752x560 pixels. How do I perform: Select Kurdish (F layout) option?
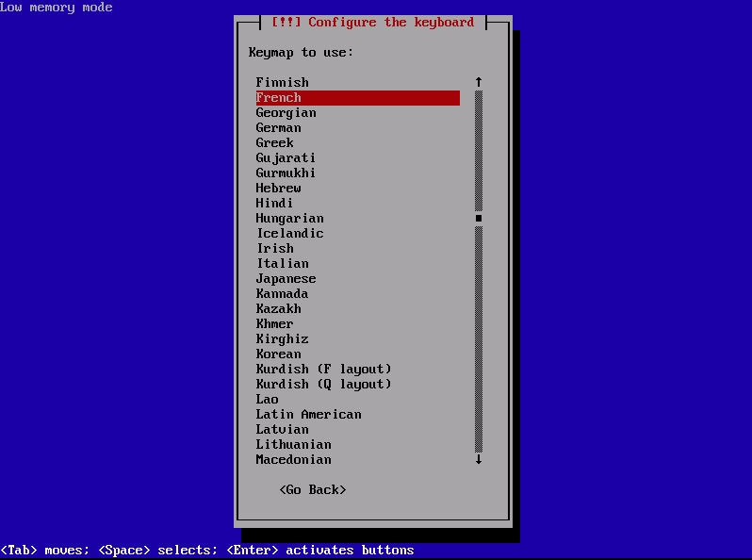click(358, 369)
